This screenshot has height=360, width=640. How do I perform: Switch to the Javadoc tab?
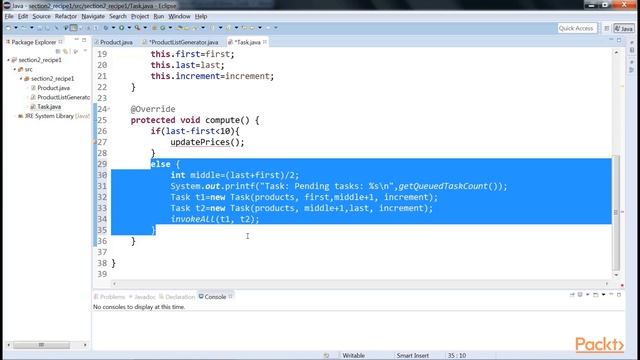[x=142, y=297]
